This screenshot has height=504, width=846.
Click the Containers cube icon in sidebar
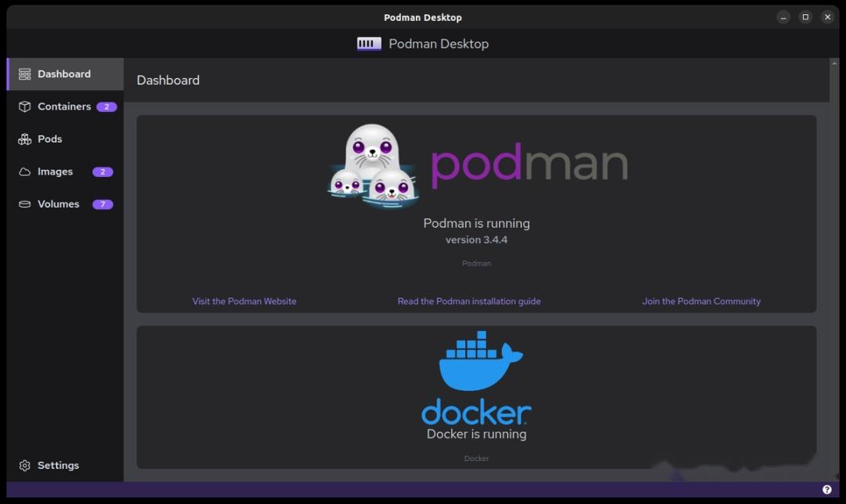click(24, 106)
